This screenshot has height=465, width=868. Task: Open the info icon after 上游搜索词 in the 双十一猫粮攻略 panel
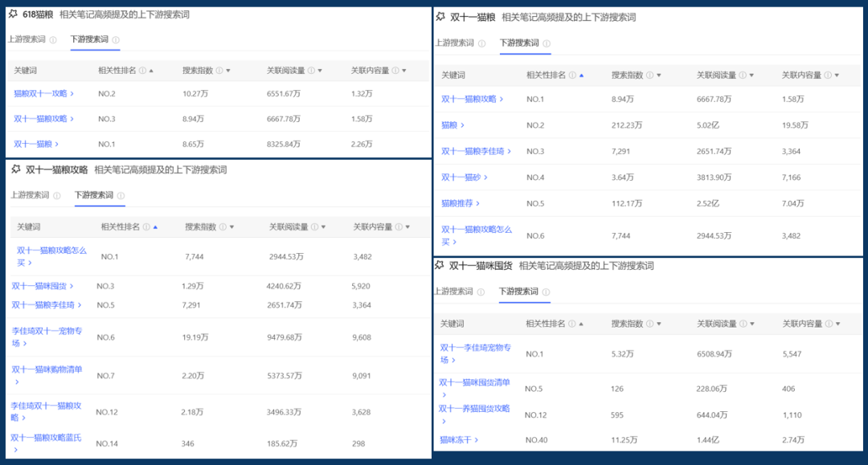(x=56, y=196)
